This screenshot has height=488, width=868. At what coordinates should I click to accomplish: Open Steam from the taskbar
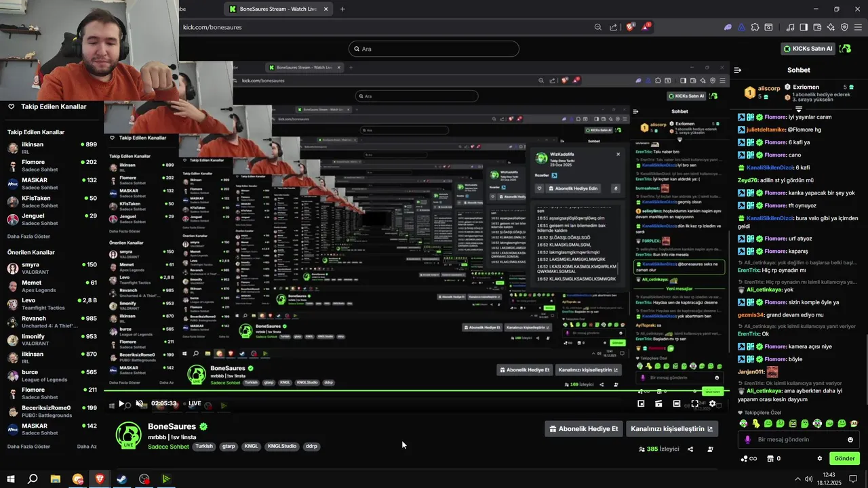[x=121, y=479]
